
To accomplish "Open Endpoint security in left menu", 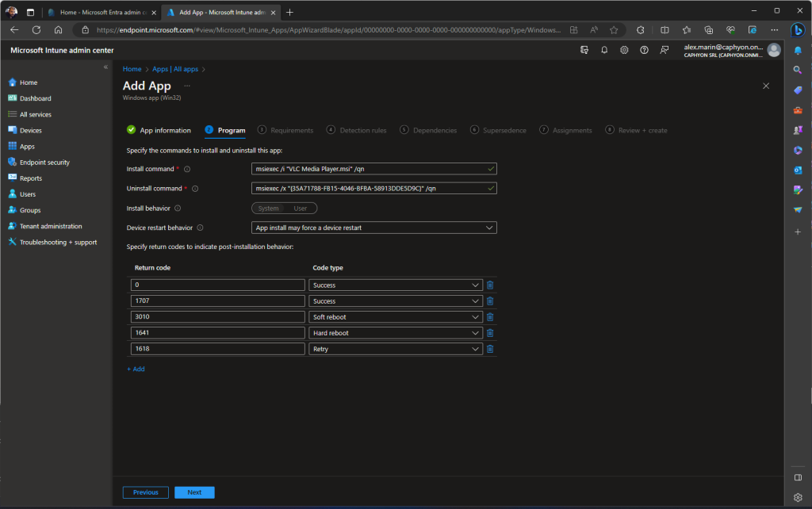I will pyautogui.click(x=44, y=163).
